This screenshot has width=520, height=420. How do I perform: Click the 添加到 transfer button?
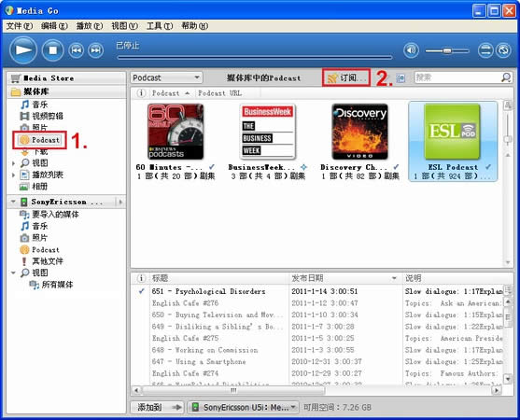click(158, 407)
